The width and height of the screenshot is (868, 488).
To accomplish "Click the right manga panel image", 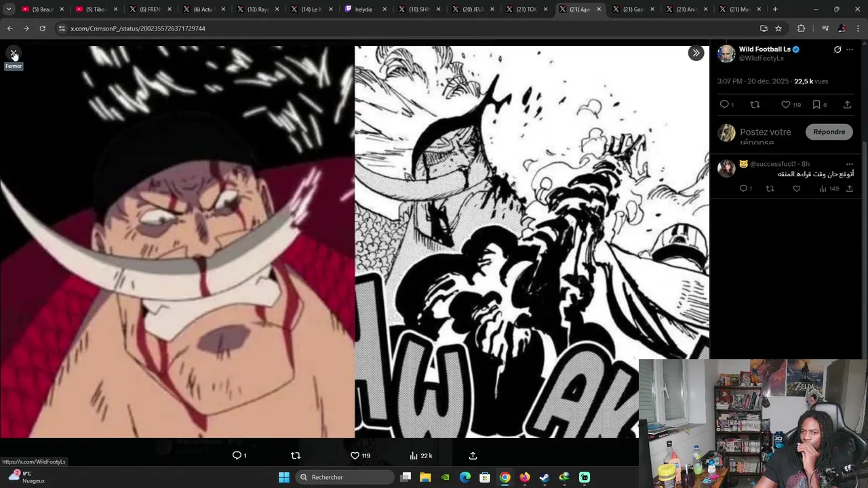I will point(532,242).
